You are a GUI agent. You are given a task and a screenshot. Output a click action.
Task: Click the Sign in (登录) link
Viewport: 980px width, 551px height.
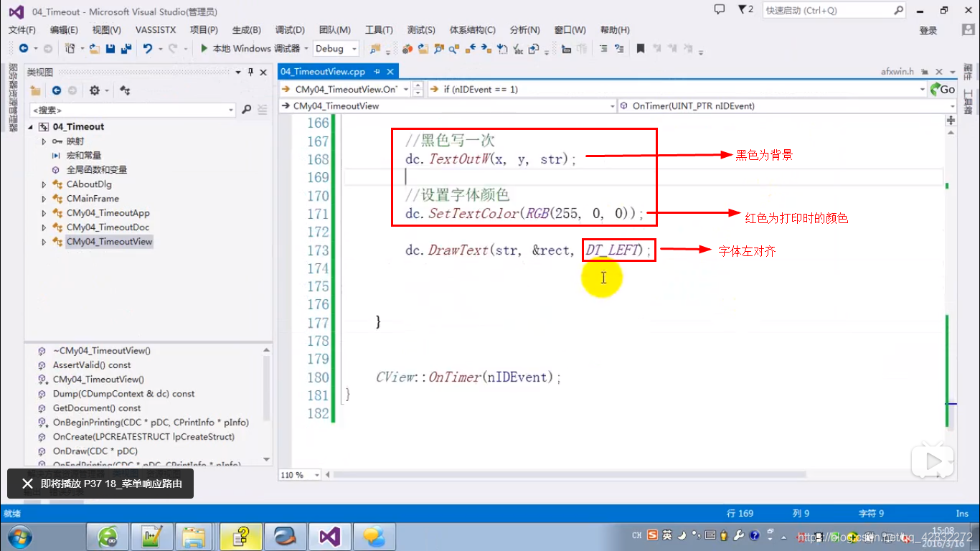click(x=928, y=30)
